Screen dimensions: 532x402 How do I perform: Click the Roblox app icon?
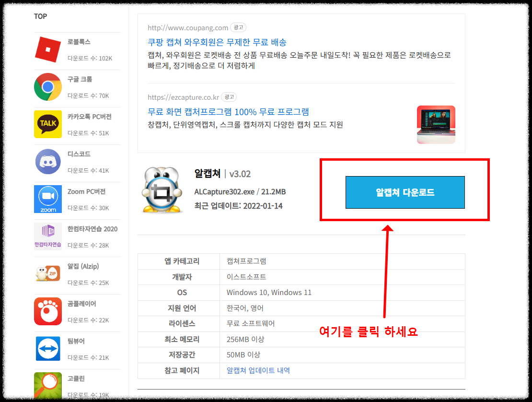[48, 49]
